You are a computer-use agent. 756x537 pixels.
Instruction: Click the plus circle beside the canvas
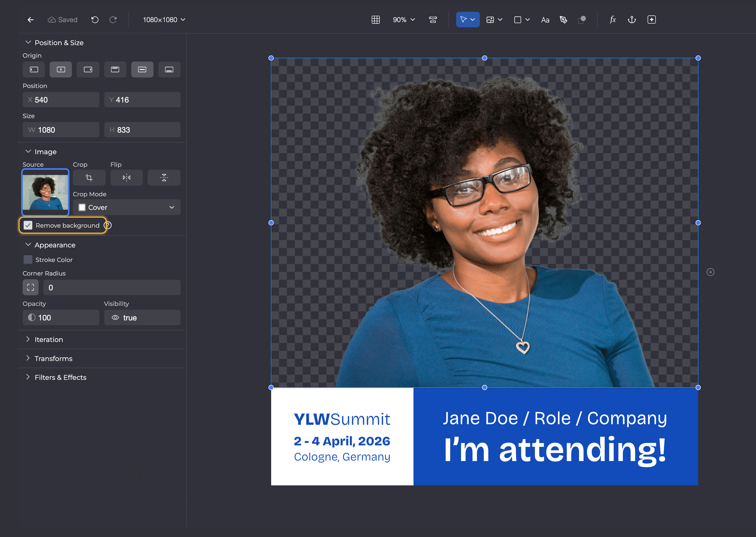710,272
